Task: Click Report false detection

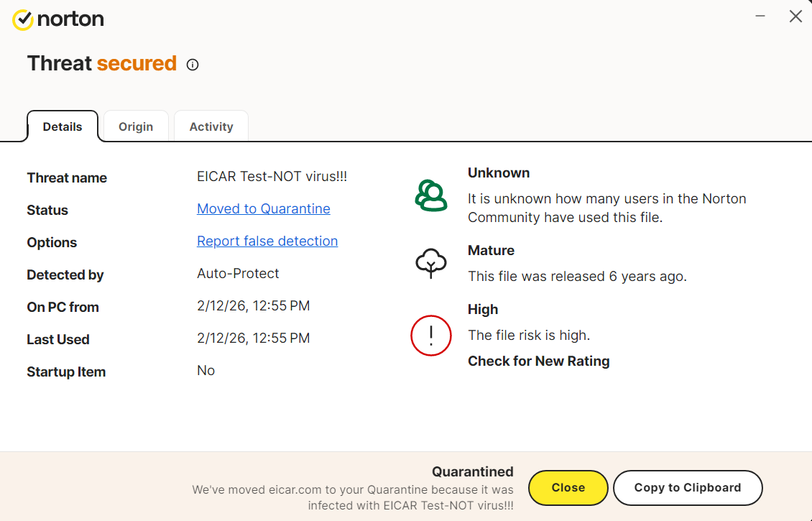Action: pos(267,241)
